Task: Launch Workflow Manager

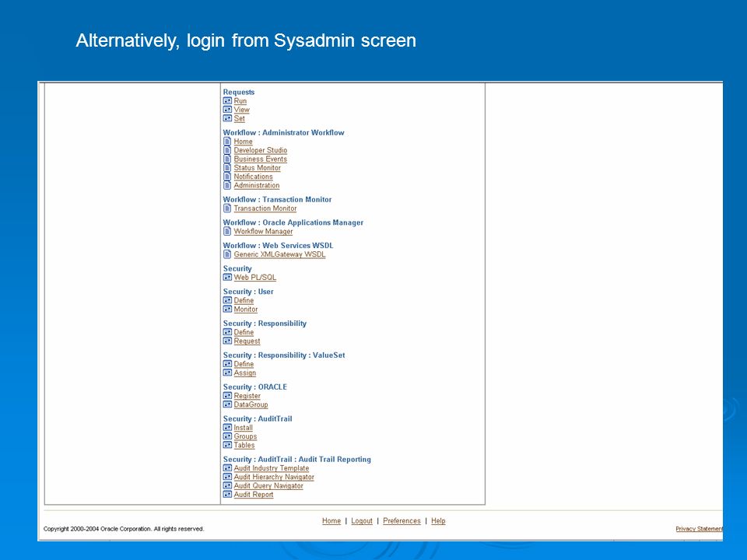Action: click(x=263, y=232)
